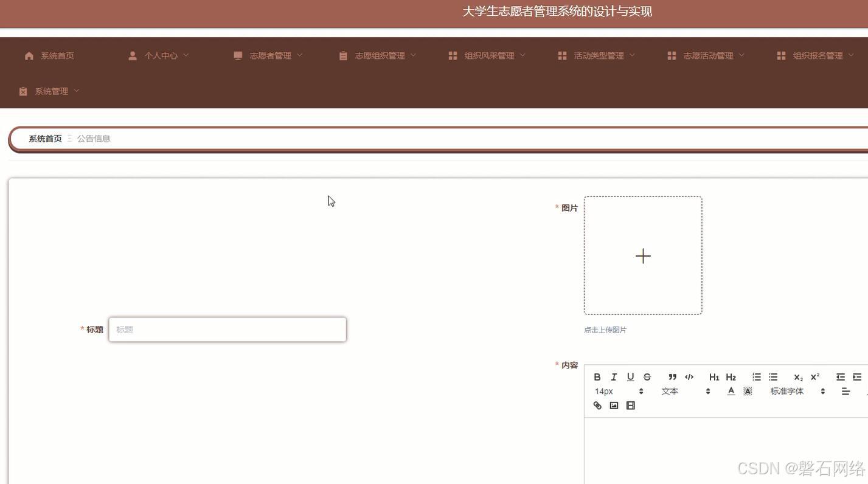This screenshot has width=868, height=484.
Task: Insert an image into the content editor
Action: [x=614, y=406]
